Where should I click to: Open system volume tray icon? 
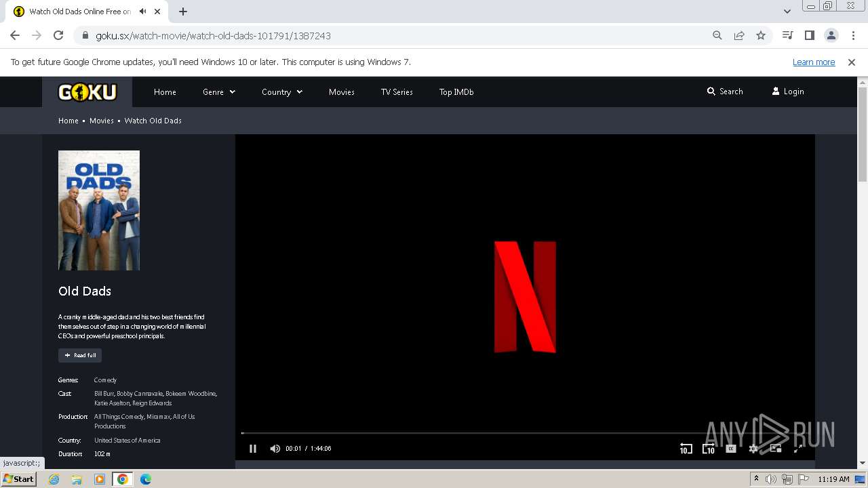click(x=771, y=479)
